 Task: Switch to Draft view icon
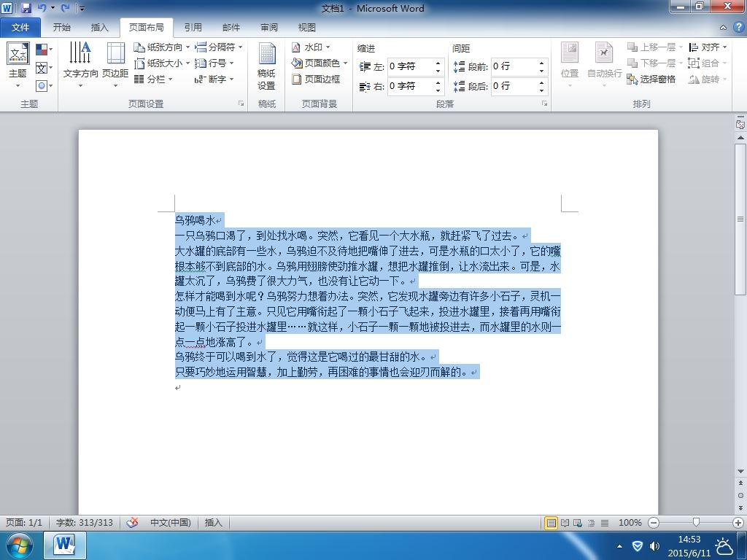605,523
